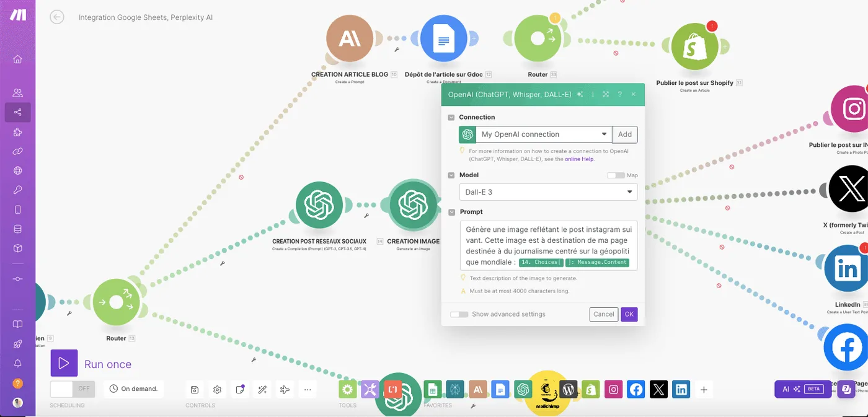Select LinkedIn favorite icon in toolbar
Screen dimensions: 868x417
(681, 389)
